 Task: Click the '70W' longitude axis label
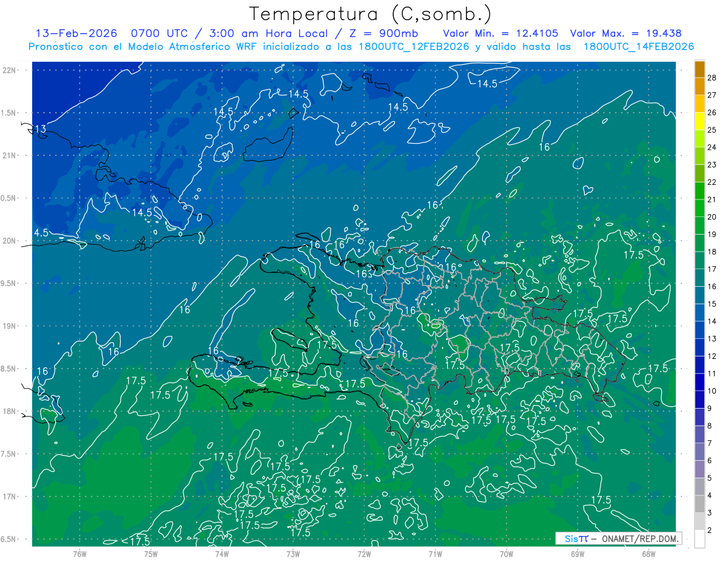(x=507, y=554)
